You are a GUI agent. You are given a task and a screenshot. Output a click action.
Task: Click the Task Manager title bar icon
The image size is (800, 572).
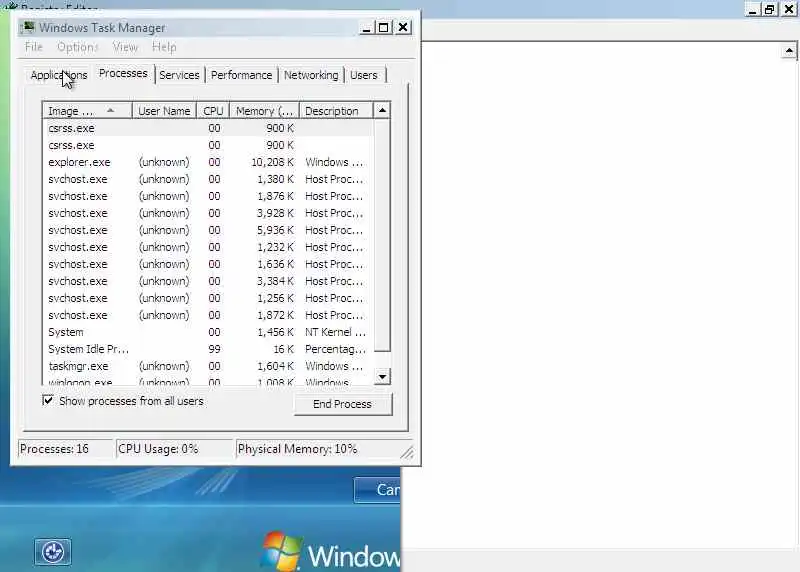tap(28, 27)
